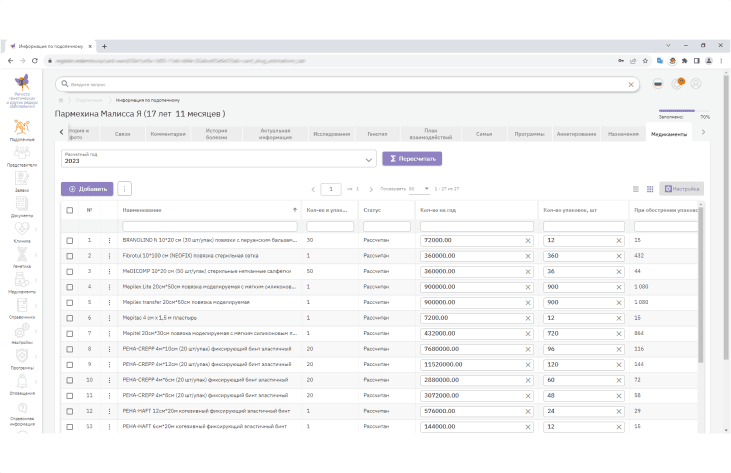
Task: Check row 8 PEHA-CREPP checkbox
Action: point(69,349)
